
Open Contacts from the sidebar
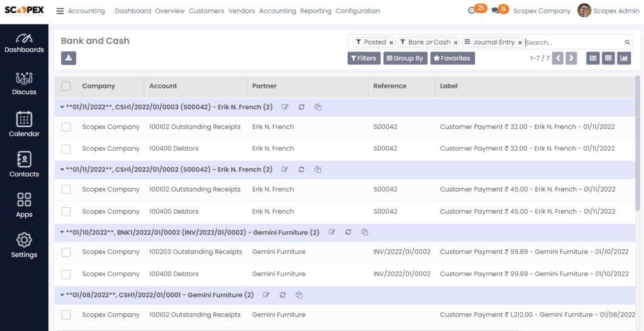click(x=25, y=164)
